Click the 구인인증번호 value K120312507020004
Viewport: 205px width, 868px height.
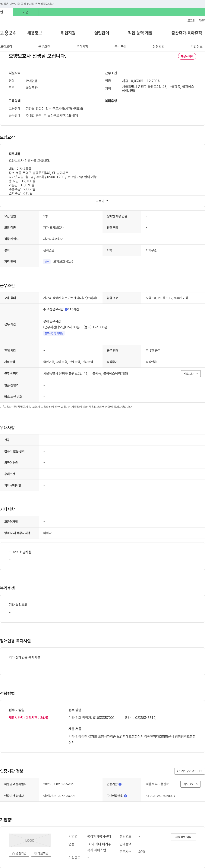pyautogui.click(x=160, y=796)
